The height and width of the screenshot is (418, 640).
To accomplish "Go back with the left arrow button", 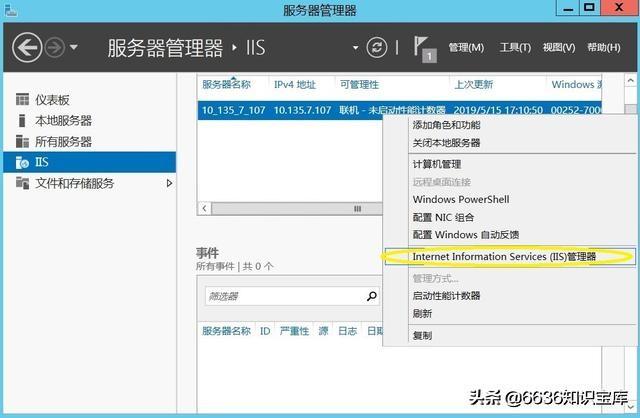I will 27,48.
